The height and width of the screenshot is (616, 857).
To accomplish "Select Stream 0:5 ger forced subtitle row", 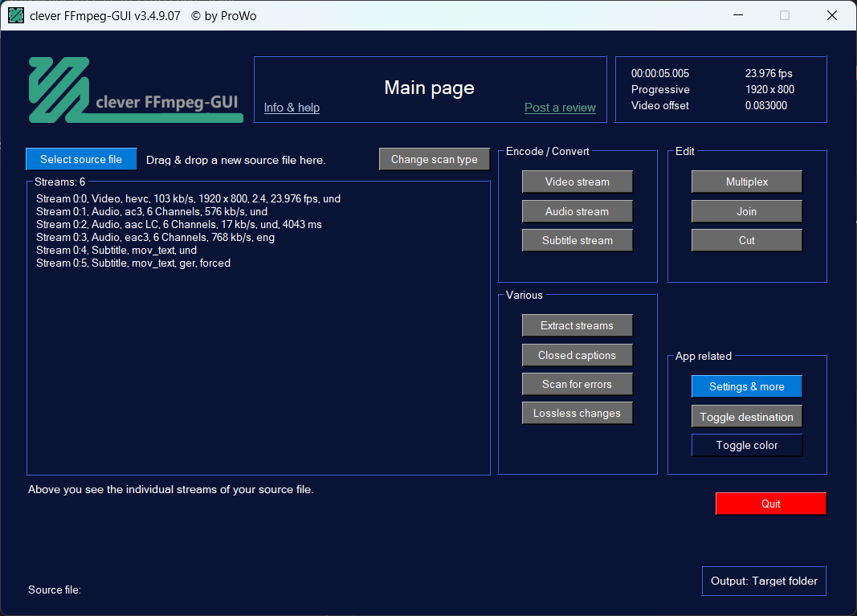I will pos(133,263).
